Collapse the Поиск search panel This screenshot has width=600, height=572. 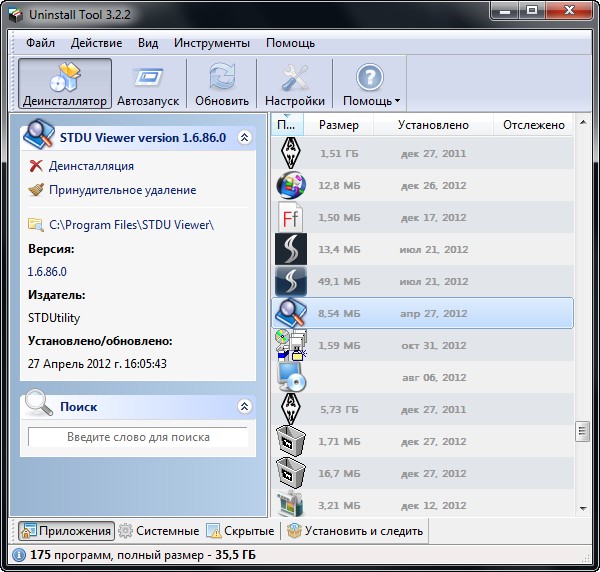click(x=244, y=407)
